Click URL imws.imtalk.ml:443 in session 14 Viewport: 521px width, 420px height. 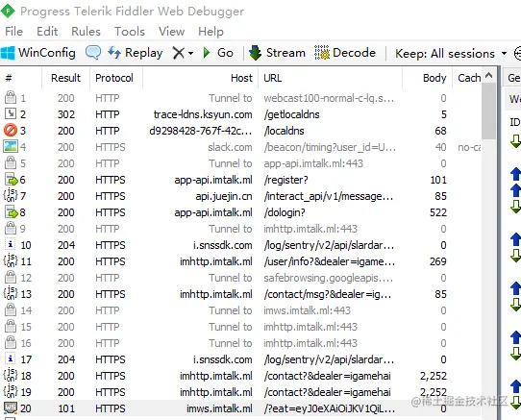coord(307,310)
